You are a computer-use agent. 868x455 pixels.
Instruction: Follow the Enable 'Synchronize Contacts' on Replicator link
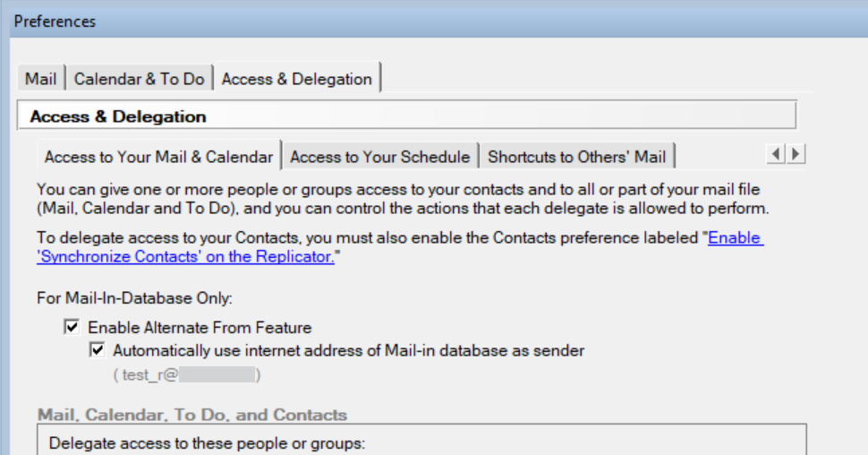pyautogui.click(x=736, y=239)
